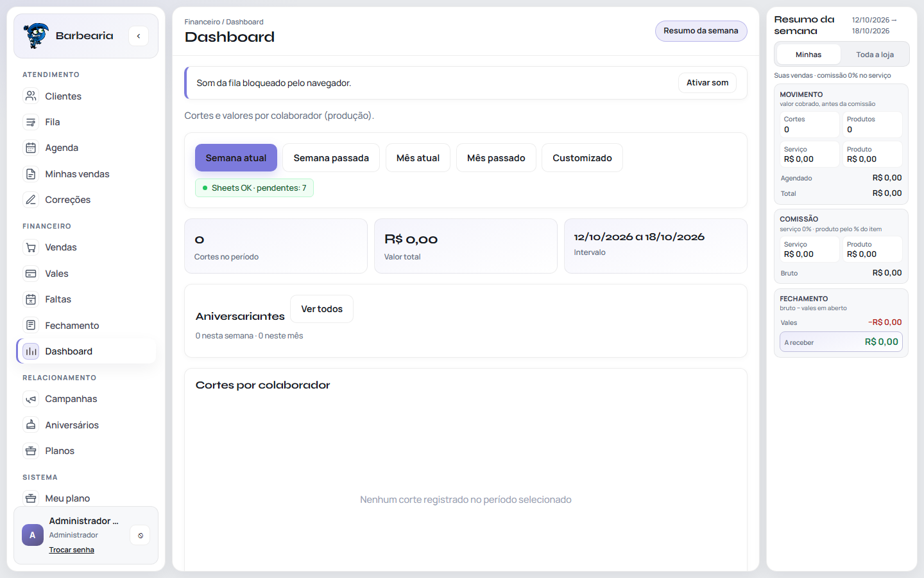Viewport: 924px width, 578px height.
Task: Click the '12/10/2026 – 18/10/2026' date range in Resumo da semana header
Action: pos(874,26)
